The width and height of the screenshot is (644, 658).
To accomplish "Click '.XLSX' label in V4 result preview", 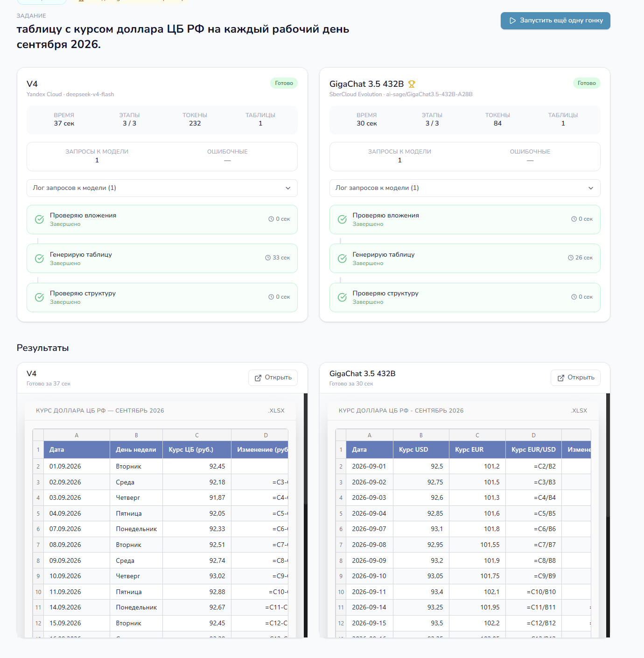I will click(276, 411).
